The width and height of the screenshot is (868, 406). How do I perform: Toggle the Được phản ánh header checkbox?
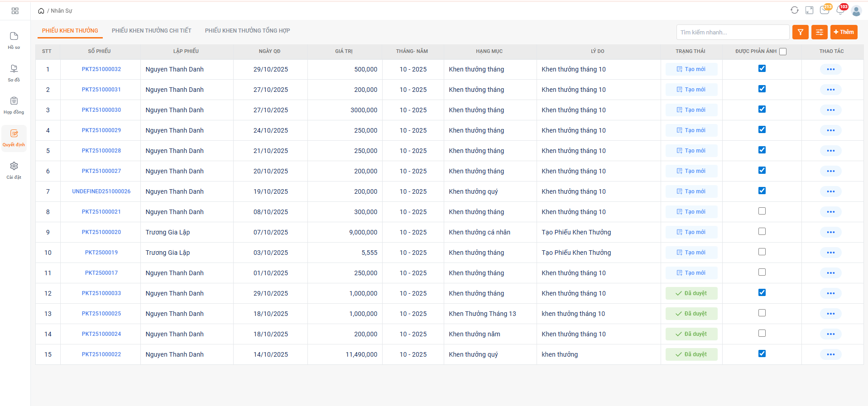[783, 52]
